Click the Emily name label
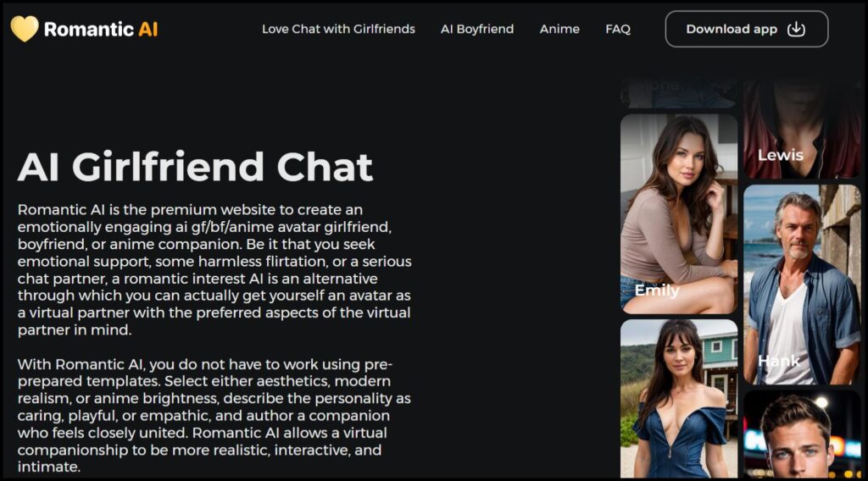The width and height of the screenshot is (868, 481). tap(657, 290)
